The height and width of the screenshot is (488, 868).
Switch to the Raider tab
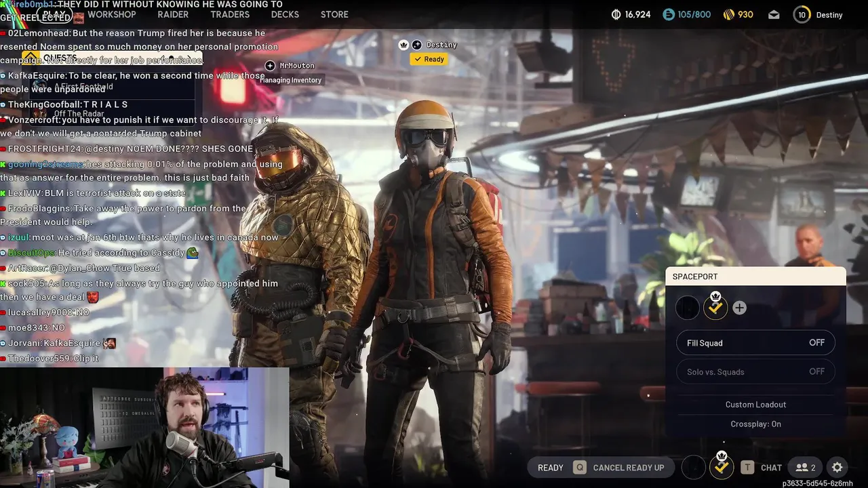tap(173, 14)
